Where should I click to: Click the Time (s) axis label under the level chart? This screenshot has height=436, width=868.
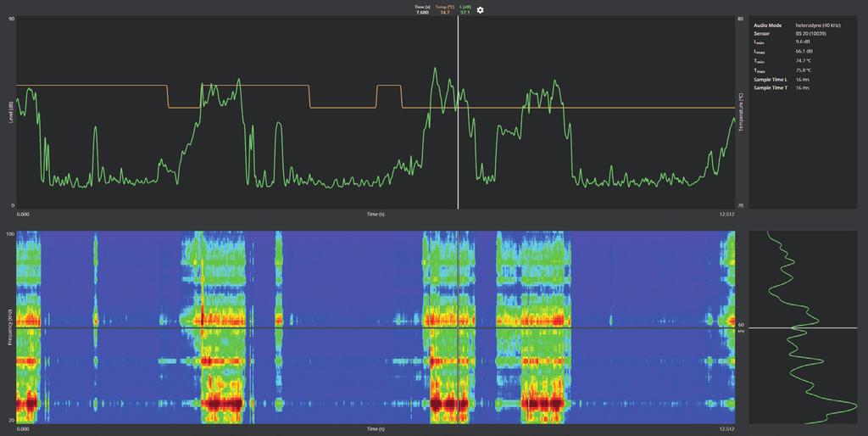point(376,214)
